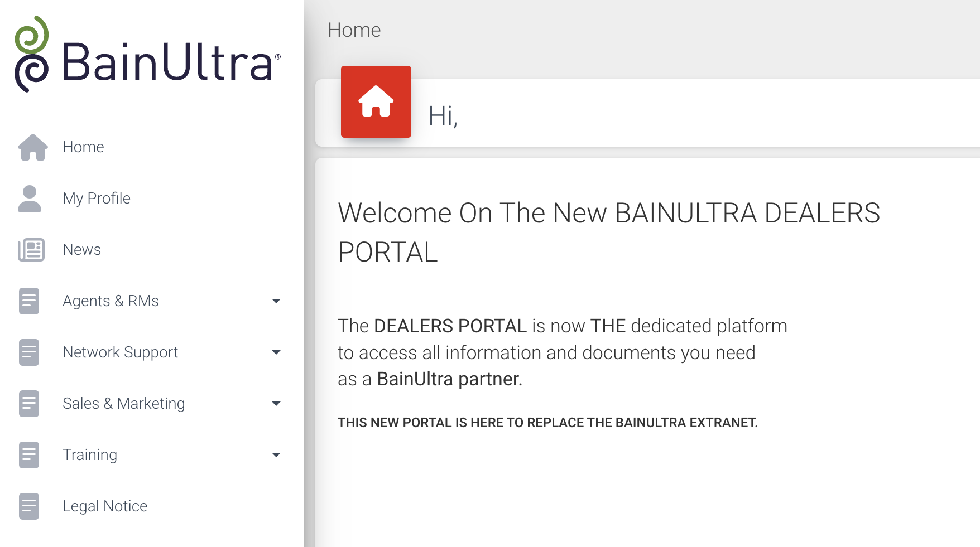Expand the Agents & RMs dropdown arrow
The image size is (980, 547).
pos(276,301)
